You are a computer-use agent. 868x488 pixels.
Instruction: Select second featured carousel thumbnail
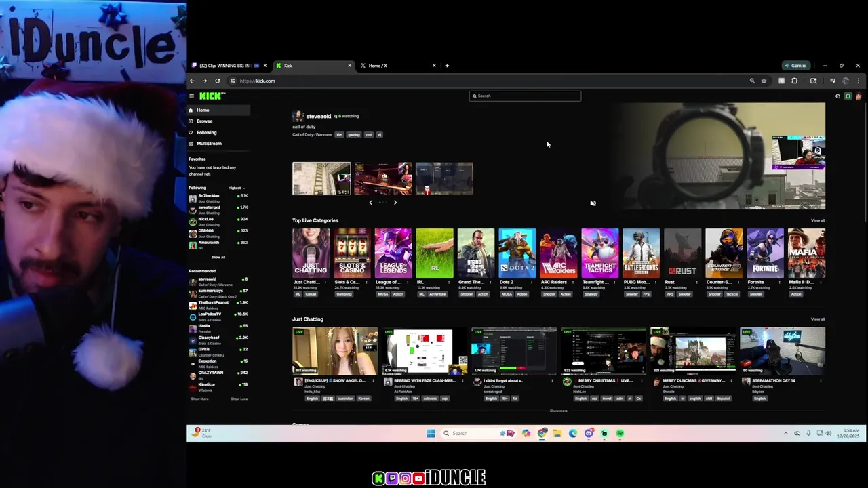(382, 179)
